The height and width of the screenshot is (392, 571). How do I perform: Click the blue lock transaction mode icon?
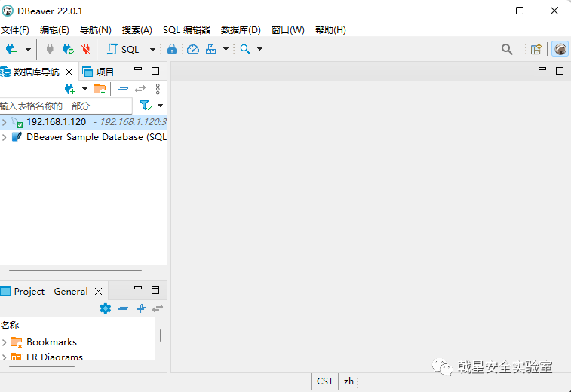point(172,49)
